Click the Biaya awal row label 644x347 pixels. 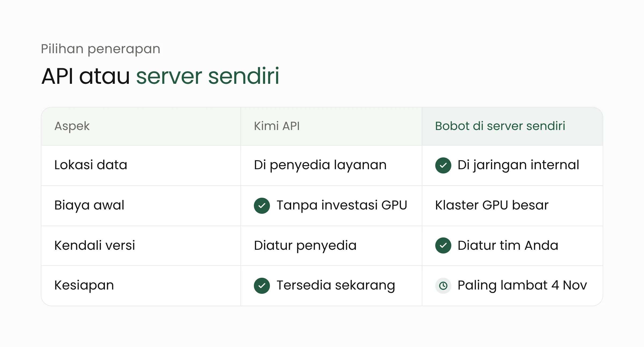pos(89,206)
